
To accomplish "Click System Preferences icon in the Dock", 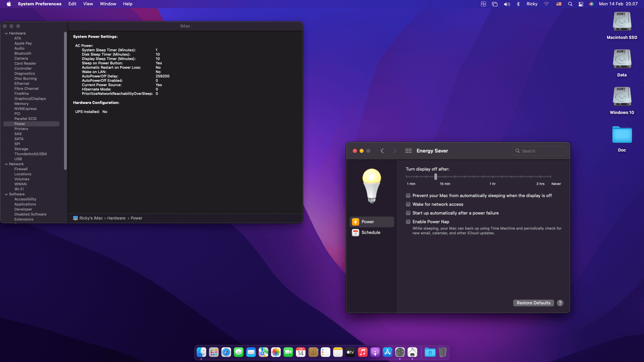I will click(400, 352).
